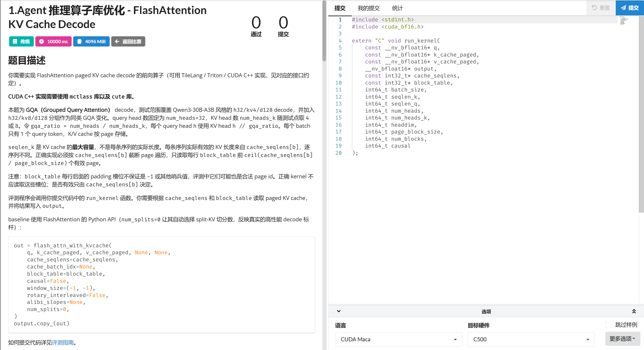Switch to the 我的提交 tab
644x350 pixels.
pyautogui.click(x=369, y=8)
